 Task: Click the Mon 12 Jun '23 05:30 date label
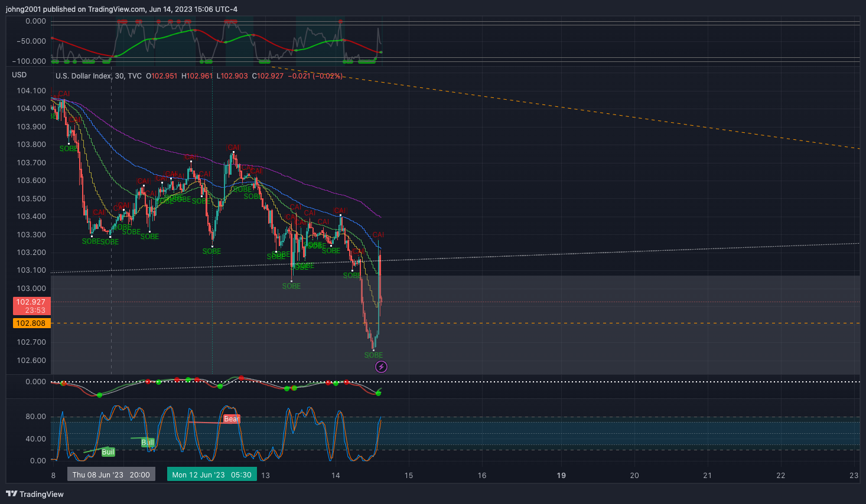tap(212, 474)
